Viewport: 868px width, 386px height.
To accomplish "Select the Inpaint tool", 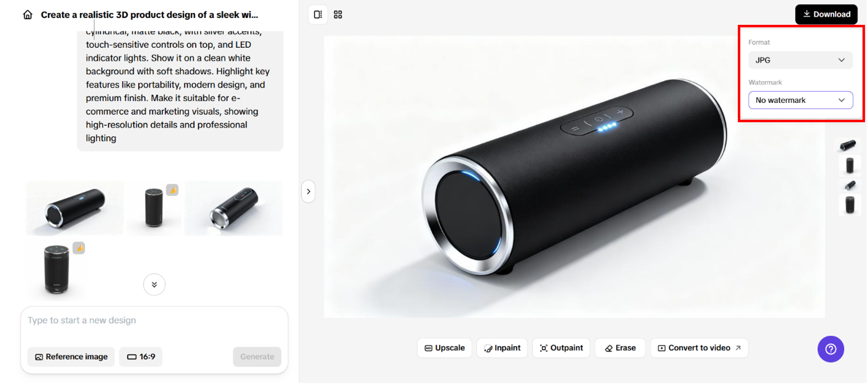I will pyautogui.click(x=502, y=348).
